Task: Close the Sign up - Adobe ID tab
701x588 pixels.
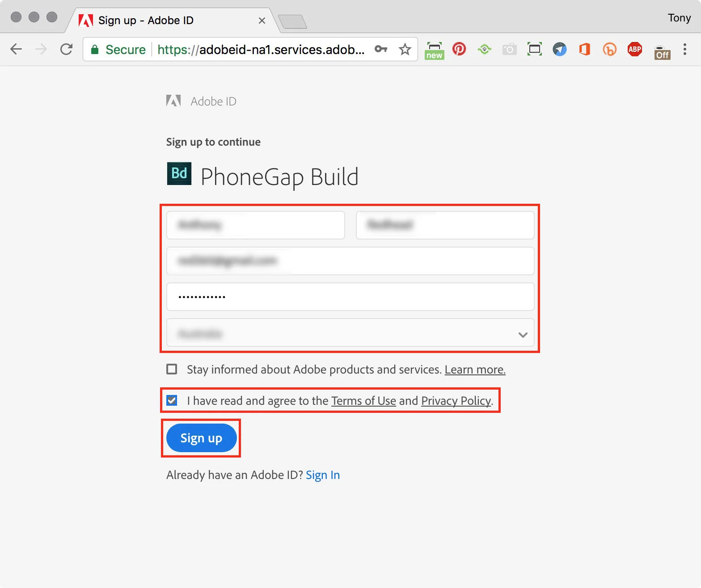Action: 262,21
